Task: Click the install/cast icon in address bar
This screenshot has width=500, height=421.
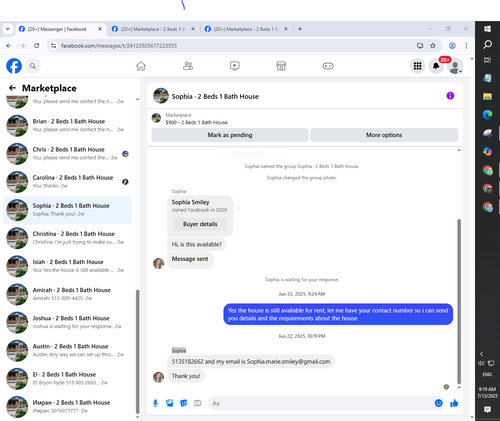Action: click(x=420, y=46)
